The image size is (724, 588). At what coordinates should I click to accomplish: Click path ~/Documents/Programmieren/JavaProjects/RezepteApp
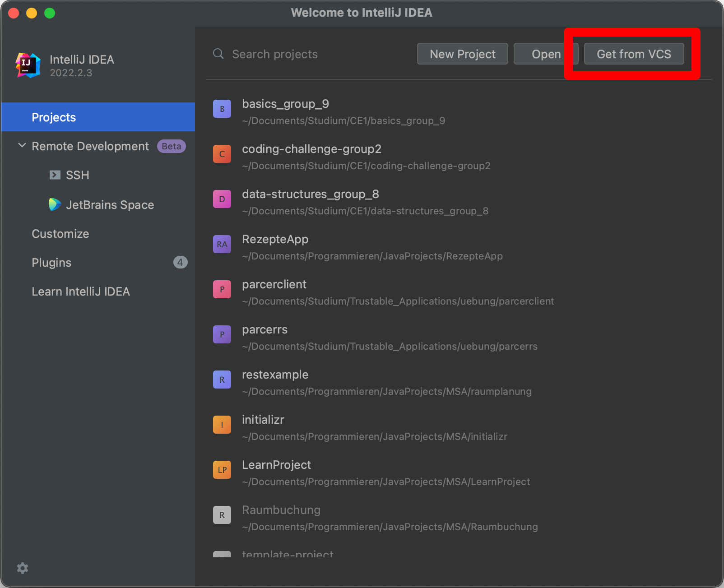[x=372, y=256]
